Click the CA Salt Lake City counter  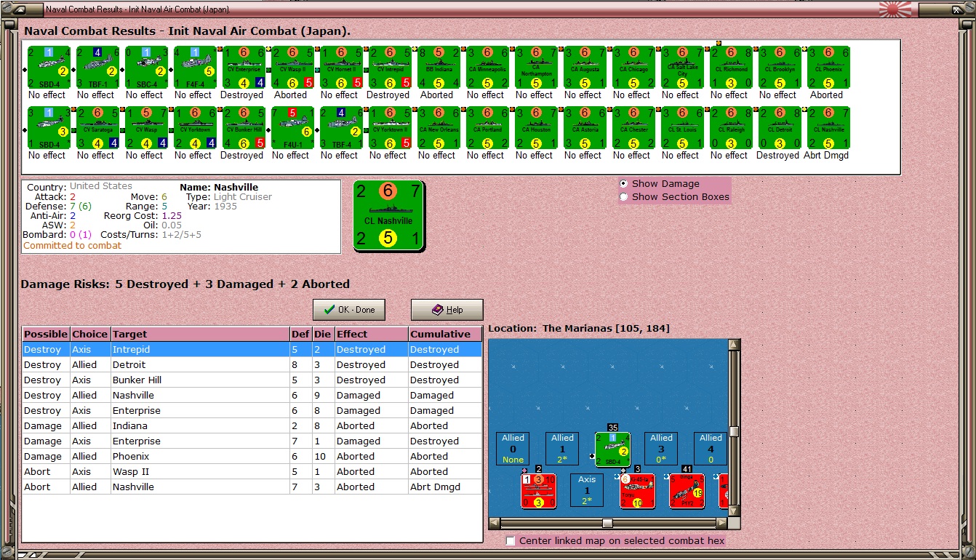(x=681, y=68)
